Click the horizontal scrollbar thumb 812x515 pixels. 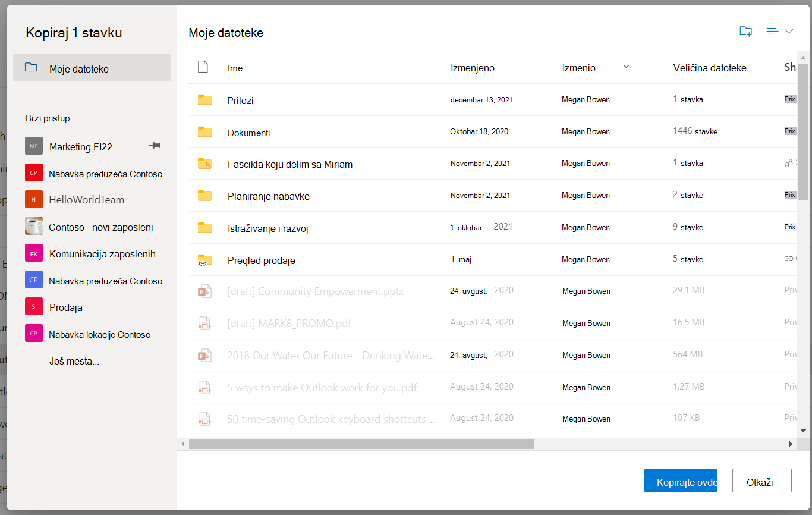pyautogui.click(x=361, y=444)
